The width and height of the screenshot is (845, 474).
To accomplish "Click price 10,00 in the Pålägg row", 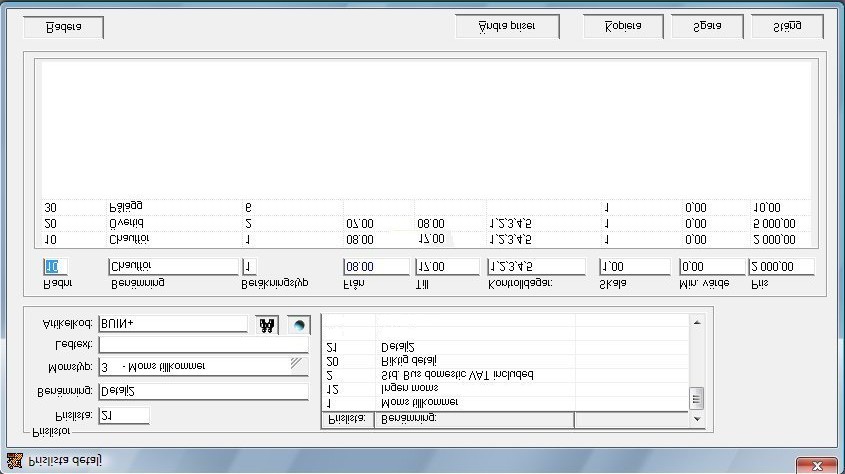I will [766, 207].
